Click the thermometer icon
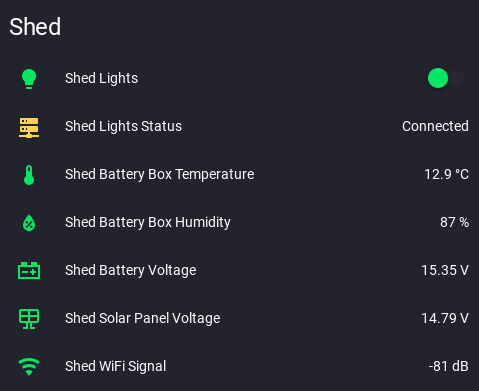 tap(29, 175)
